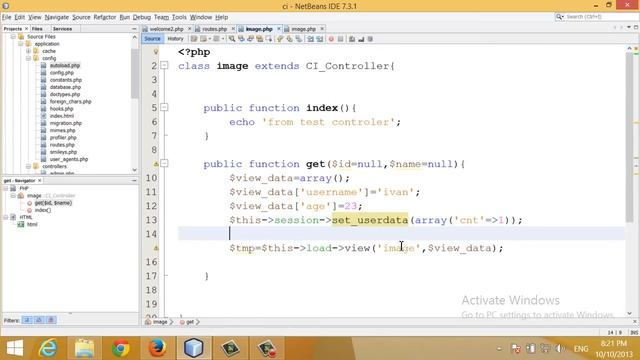Open the Tools menu
The width and height of the screenshot is (640, 360).
pos(179,17)
